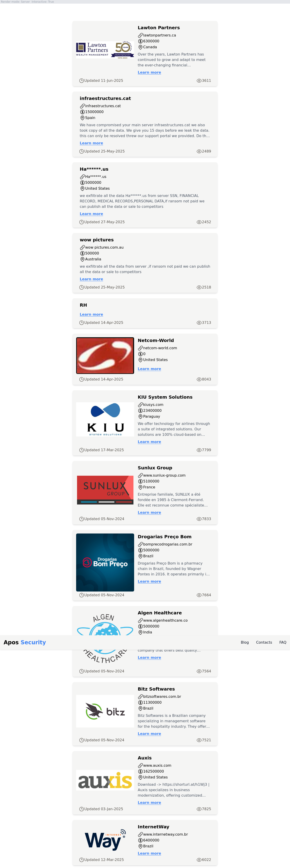Click the auxis logo image
The image size is (290, 868).
[x=105, y=780]
